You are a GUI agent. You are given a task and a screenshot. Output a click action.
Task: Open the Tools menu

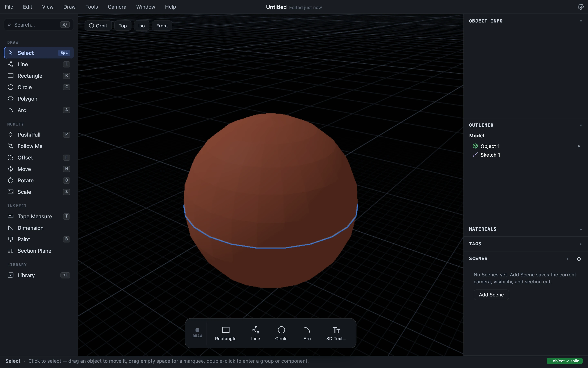pos(92,7)
